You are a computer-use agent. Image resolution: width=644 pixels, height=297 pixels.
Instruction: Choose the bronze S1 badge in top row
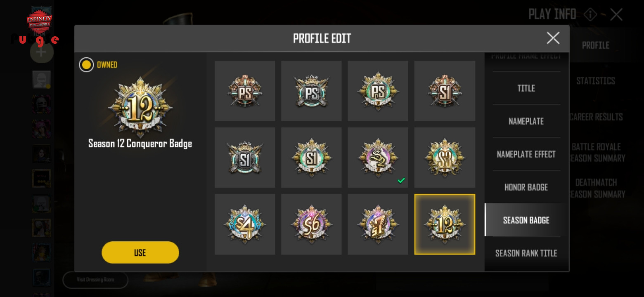(x=445, y=91)
